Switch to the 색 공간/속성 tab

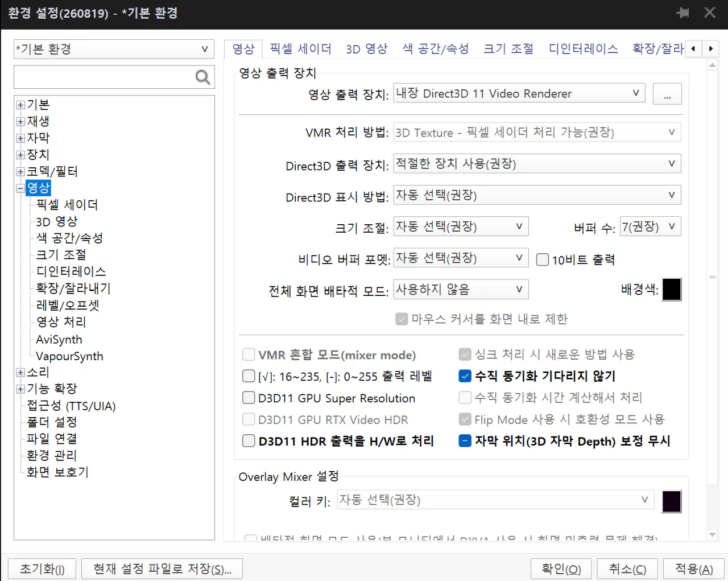click(x=436, y=49)
